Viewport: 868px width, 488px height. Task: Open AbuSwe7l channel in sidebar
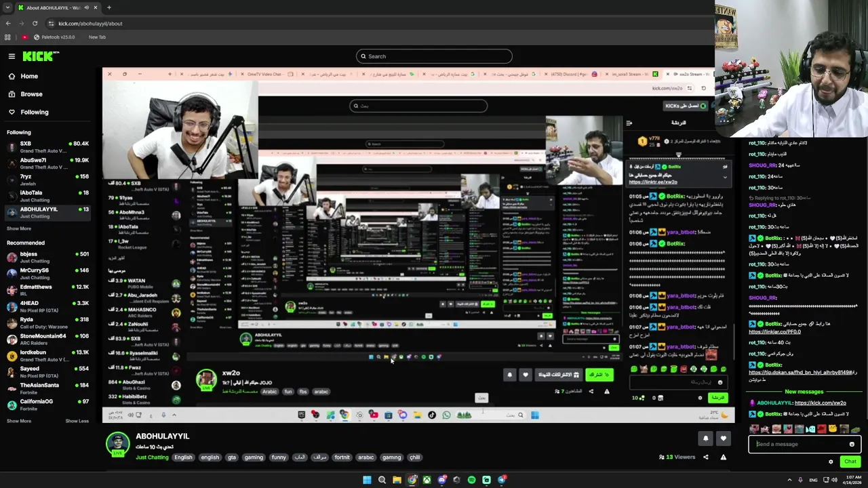pyautogui.click(x=47, y=163)
